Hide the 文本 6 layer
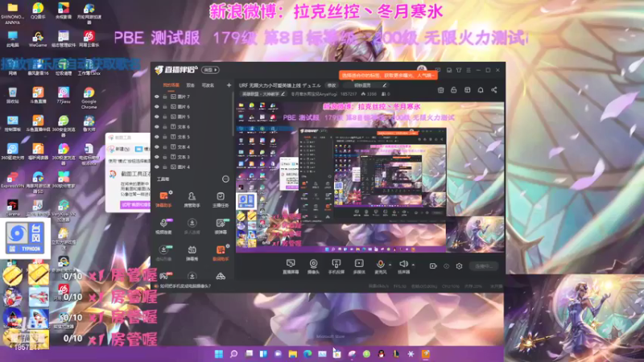 click(156, 127)
